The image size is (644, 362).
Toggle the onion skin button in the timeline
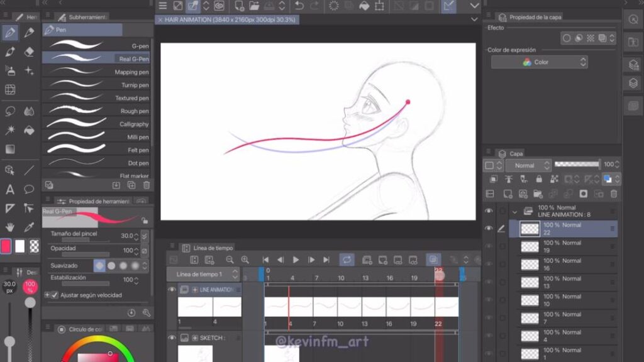(433, 260)
